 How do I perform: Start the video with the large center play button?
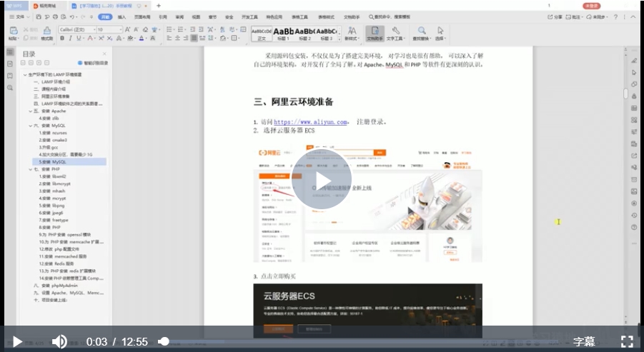pos(322,179)
